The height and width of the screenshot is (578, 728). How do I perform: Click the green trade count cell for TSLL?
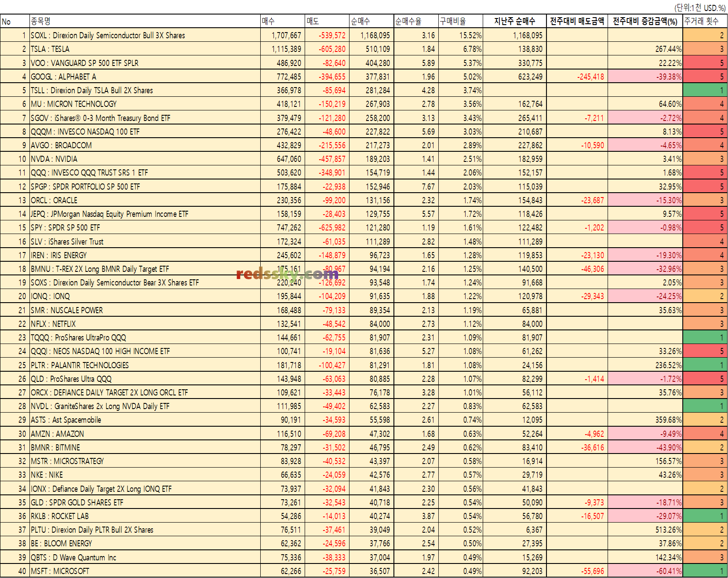point(705,90)
